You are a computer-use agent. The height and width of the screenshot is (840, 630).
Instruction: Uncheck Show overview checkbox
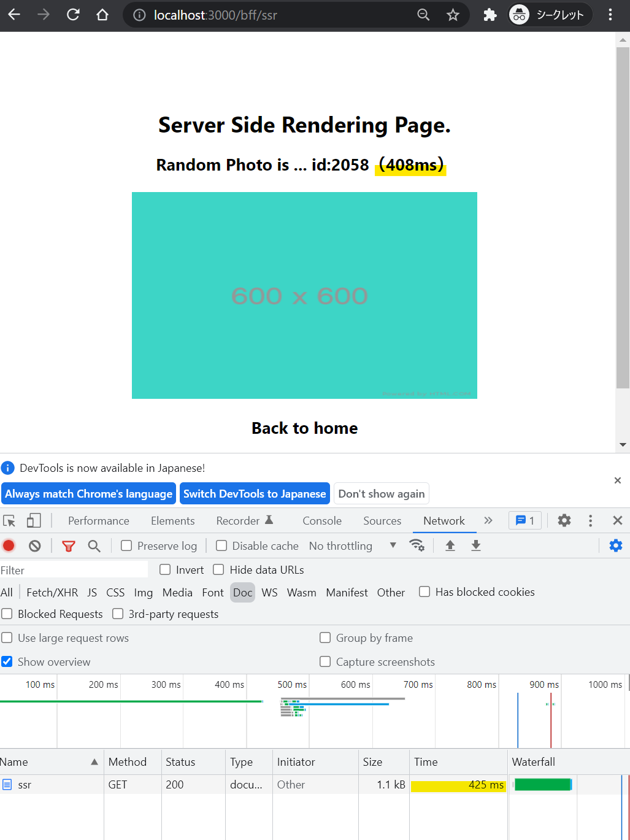point(7,661)
